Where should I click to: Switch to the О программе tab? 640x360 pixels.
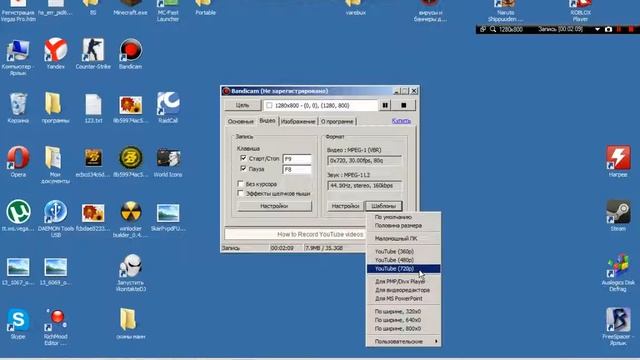(337, 121)
